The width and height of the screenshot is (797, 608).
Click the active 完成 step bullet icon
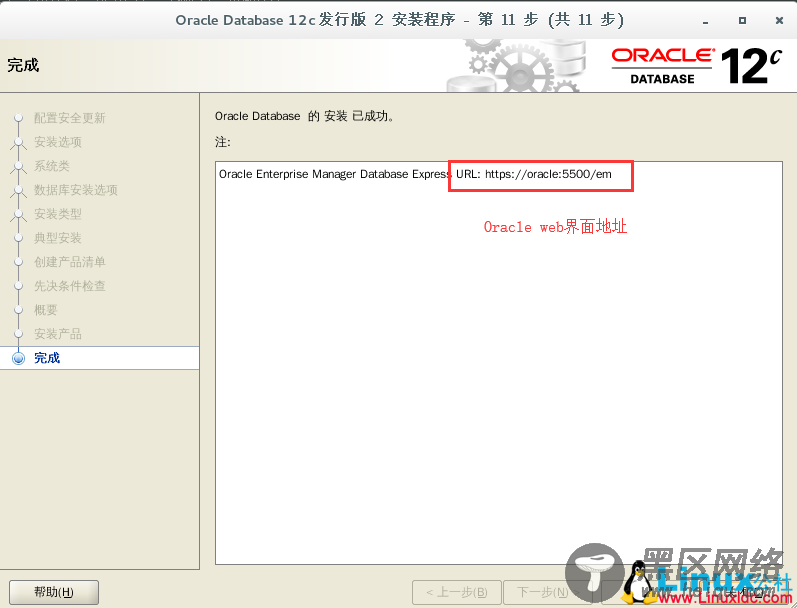click(19, 358)
